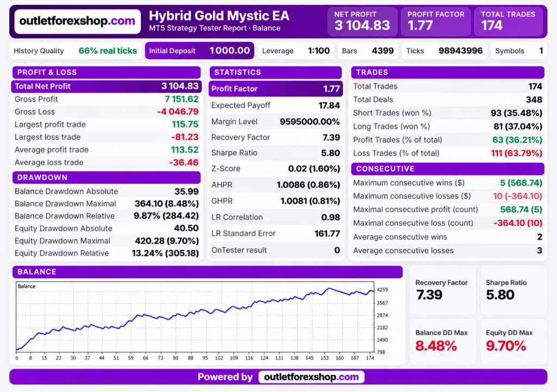
Task: Click Expected Payoff value 17.84
Action: (329, 105)
